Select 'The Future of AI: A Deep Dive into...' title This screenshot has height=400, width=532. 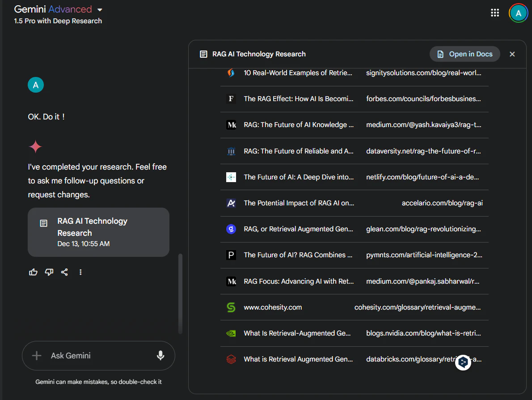(x=299, y=177)
